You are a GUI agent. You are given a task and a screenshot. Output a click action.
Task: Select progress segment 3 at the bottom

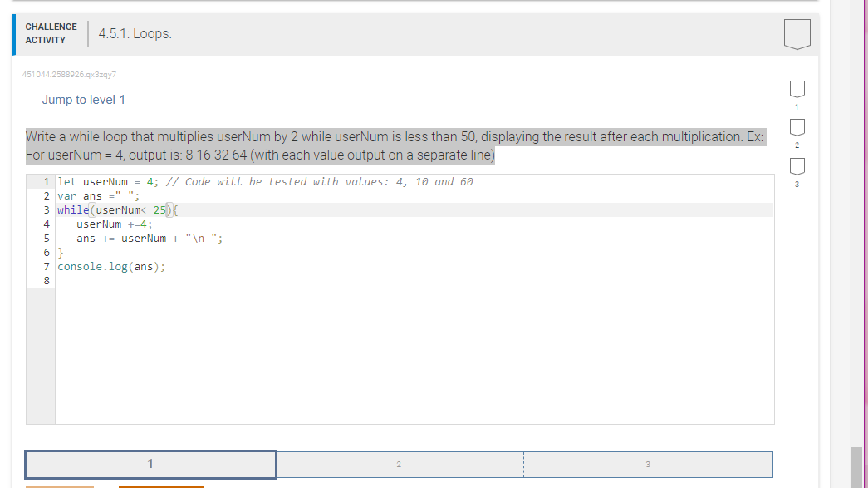(648, 464)
